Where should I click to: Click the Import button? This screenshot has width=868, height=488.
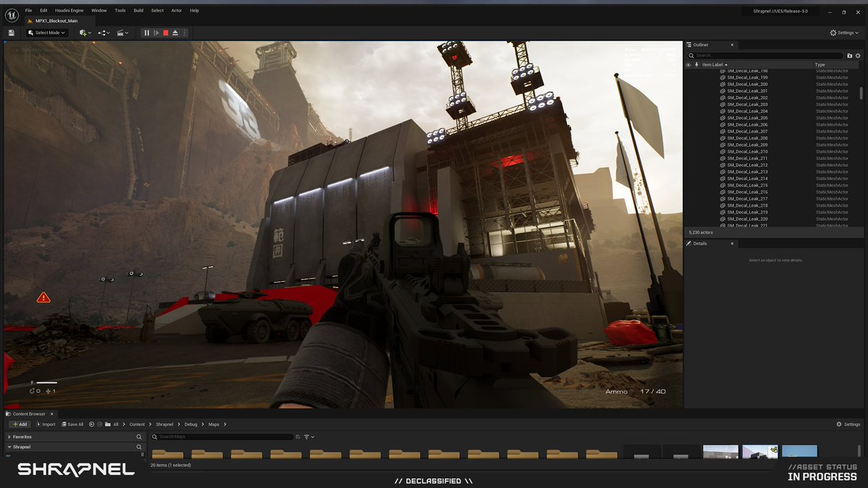point(46,424)
